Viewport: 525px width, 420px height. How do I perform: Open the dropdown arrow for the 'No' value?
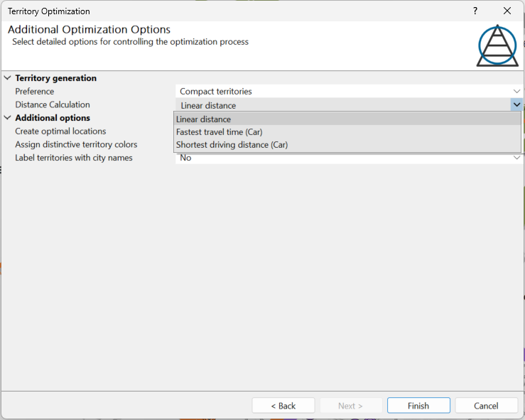(516, 158)
